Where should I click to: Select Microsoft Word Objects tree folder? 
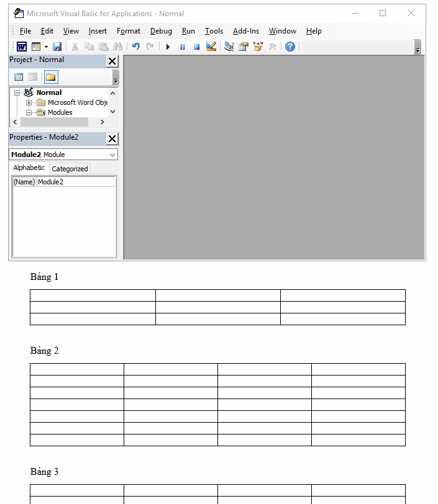pos(78,102)
